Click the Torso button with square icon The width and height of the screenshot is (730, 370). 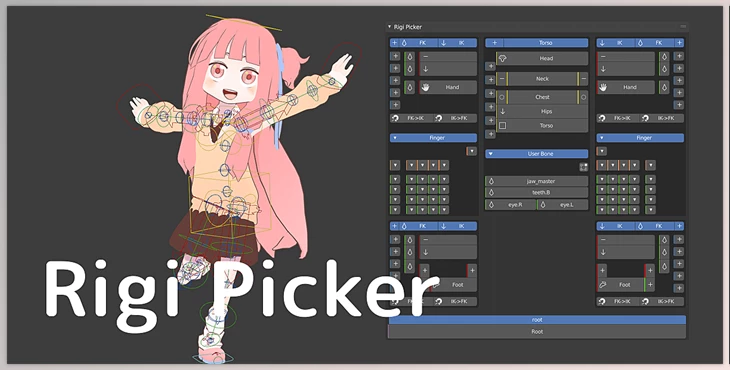point(542,125)
